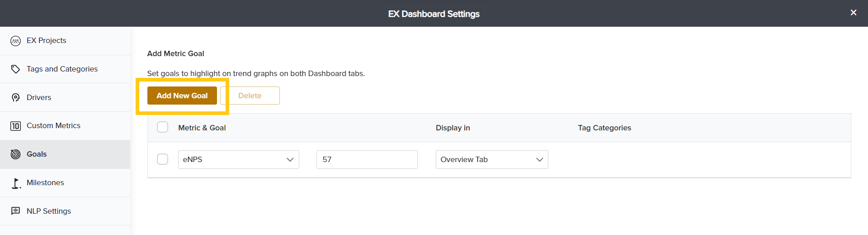Viewport: 868px width, 235px height.
Task: Click the Tags and Categories tag icon
Action: [15, 69]
